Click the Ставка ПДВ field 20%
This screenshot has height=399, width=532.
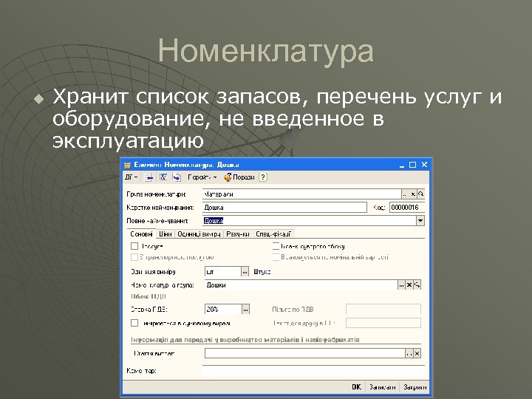tap(223, 310)
